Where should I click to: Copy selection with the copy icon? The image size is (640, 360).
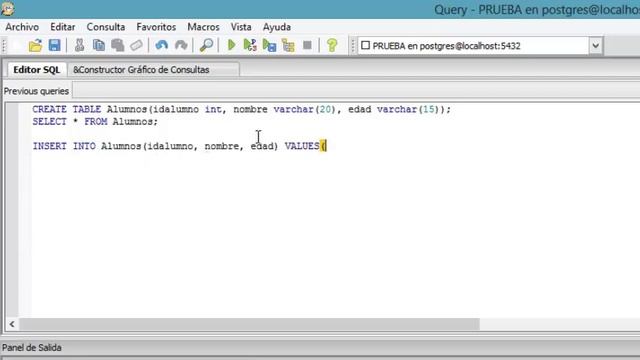click(x=98, y=45)
